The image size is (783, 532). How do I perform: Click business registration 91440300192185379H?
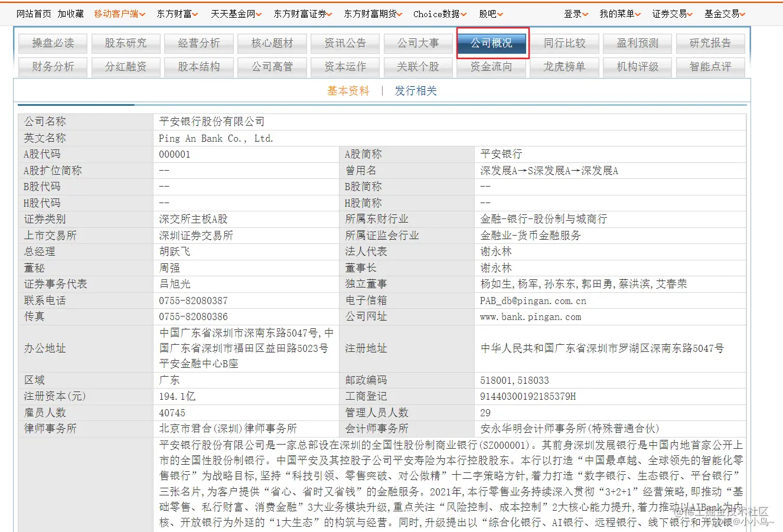tap(528, 396)
